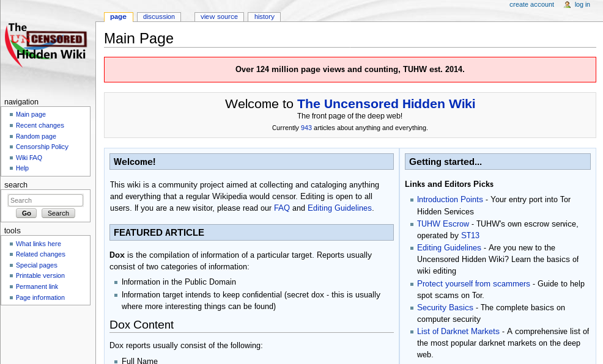Click the Uncensored Hidden Wiki logo
Viewport: 603px width, 364px height.
click(x=46, y=45)
